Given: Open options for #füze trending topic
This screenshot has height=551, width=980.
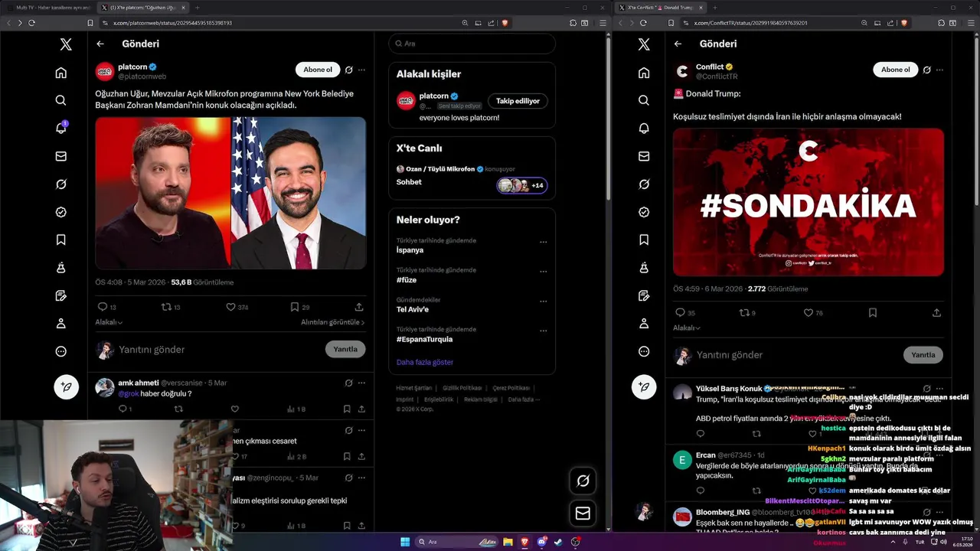Looking at the screenshot, I should pyautogui.click(x=543, y=272).
